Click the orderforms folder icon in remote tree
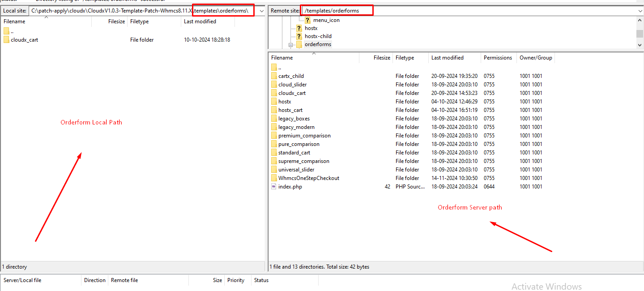Image resolution: width=644 pixels, height=291 pixels. tap(299, 44)
